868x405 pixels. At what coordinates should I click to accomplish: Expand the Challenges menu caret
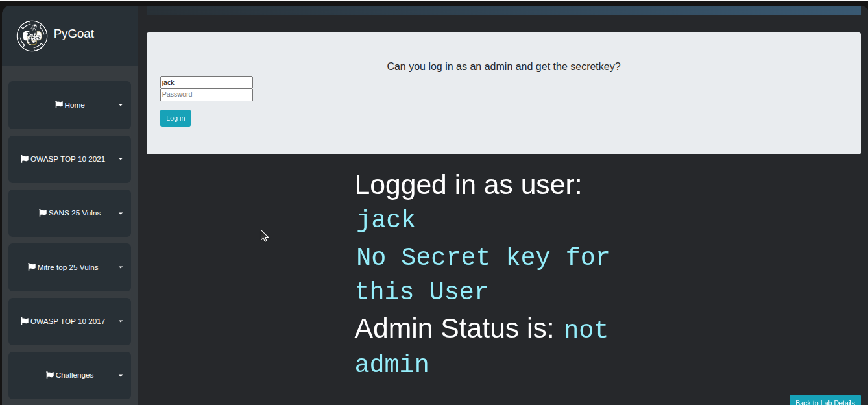(x=121, y=376)
